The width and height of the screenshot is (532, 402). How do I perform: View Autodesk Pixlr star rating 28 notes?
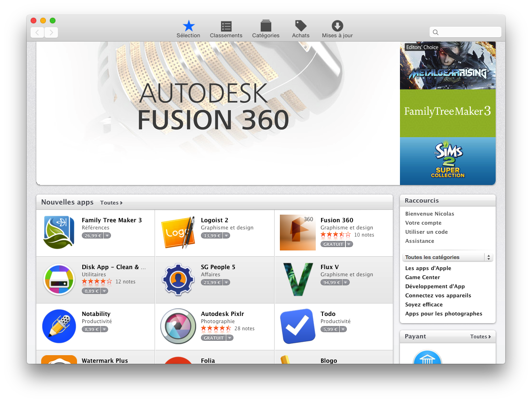(228, 328)
